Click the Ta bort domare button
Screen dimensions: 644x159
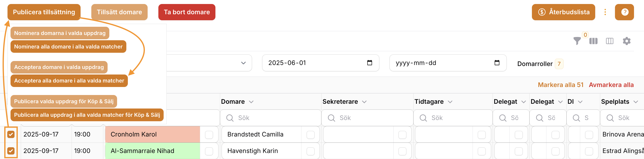(x=187, y=12)
